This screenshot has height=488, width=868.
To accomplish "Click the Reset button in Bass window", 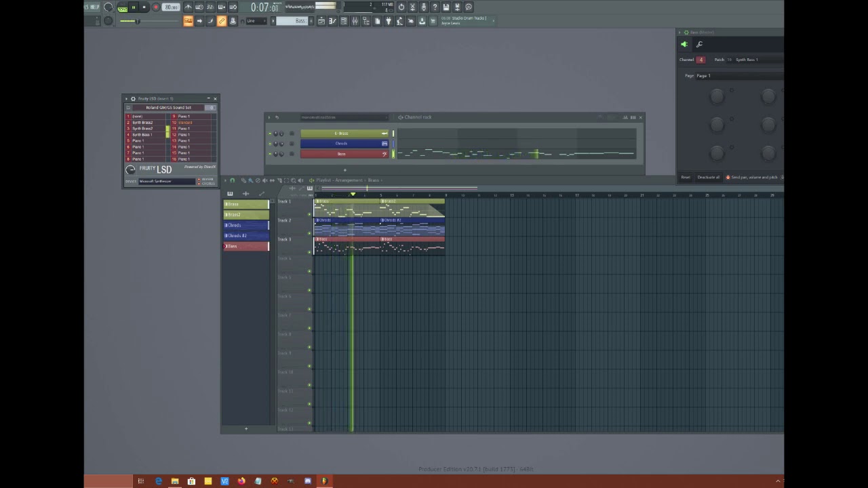I will click(x=686, y=178).
